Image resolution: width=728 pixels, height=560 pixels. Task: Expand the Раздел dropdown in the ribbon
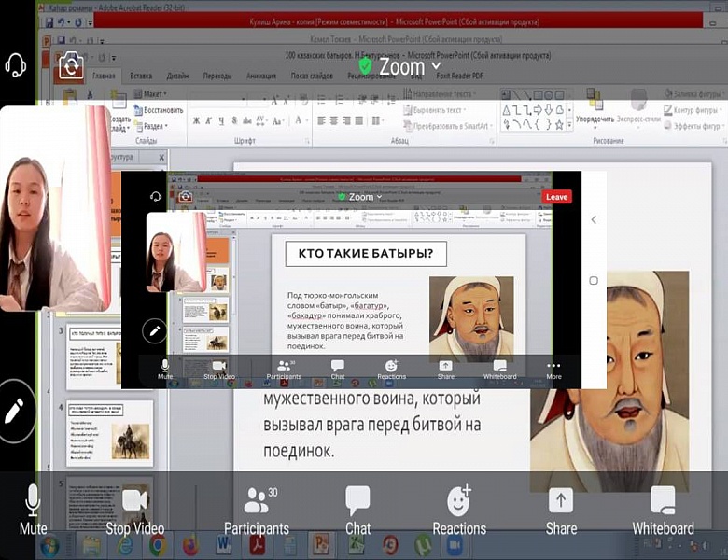tap(154, 126)
